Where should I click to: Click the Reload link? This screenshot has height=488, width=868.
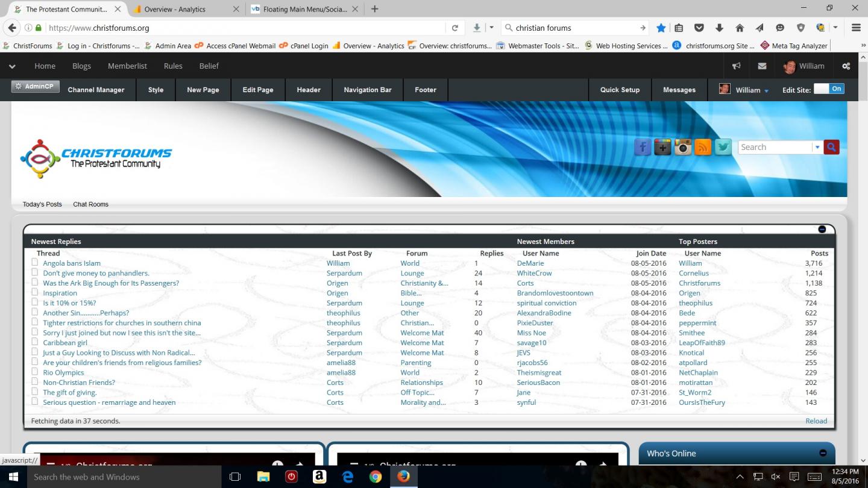click(x=816, y=421)
